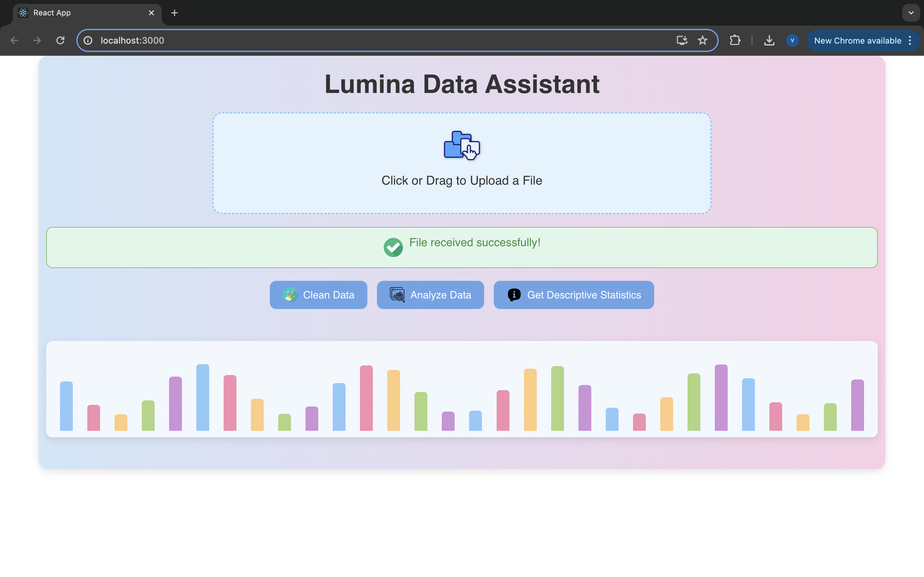View site information icon beside URL
Viewport: 924px width, 577px height.
click(x=88, y=40)
